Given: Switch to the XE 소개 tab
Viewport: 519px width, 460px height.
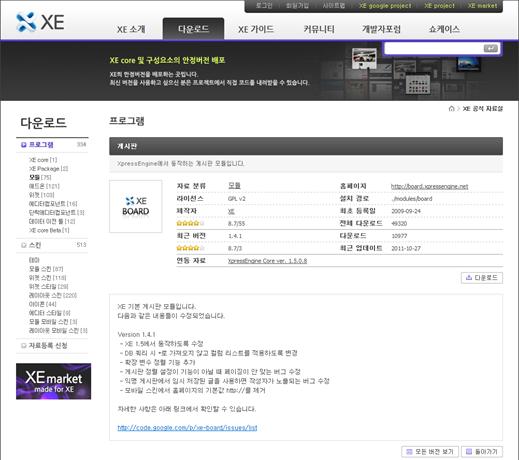Looking at the screenshot, I should tap(131, 29).
